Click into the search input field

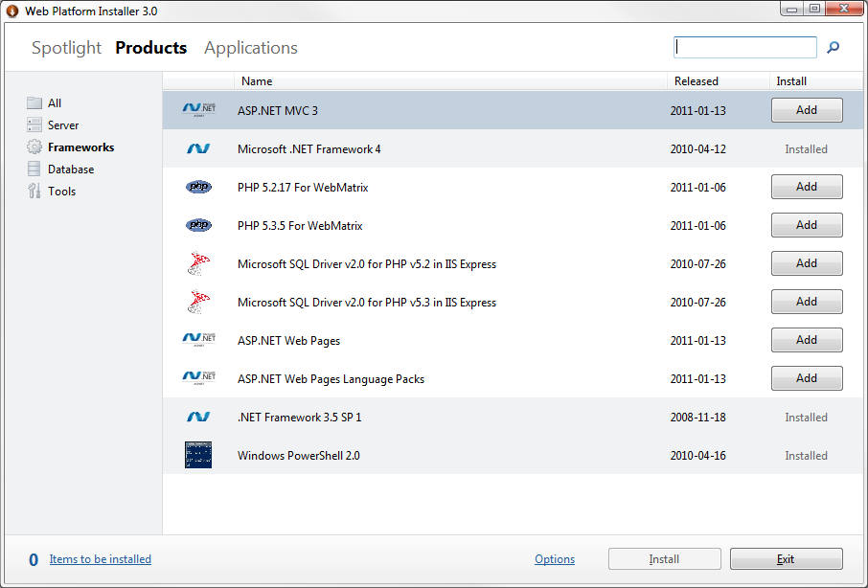[x=745, y=47]
